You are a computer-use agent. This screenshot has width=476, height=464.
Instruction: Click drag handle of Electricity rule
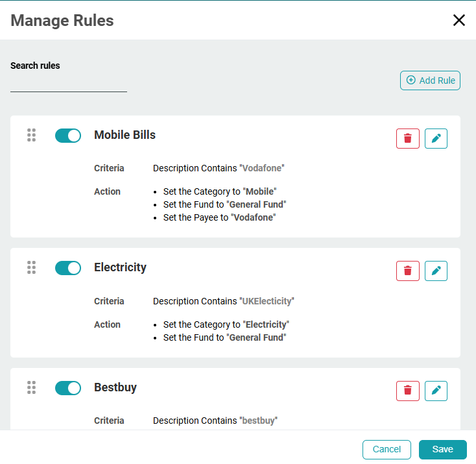(x=31, y=267)
